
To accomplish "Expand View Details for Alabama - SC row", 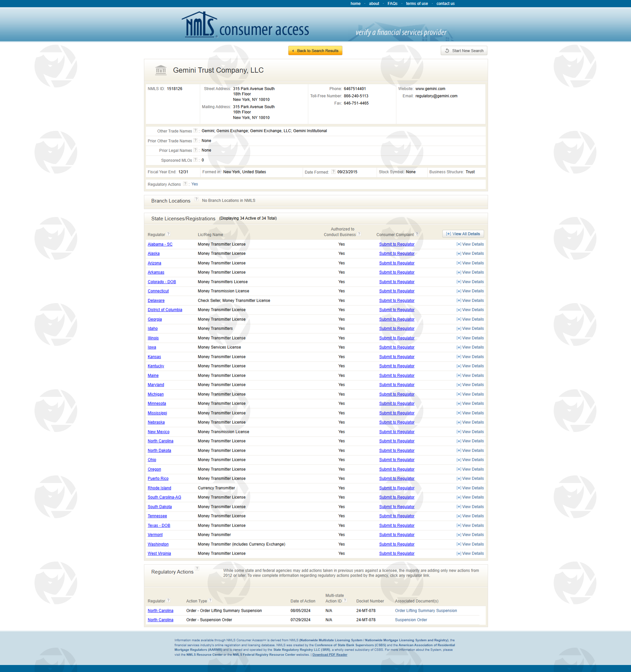I will coord(470,244).
